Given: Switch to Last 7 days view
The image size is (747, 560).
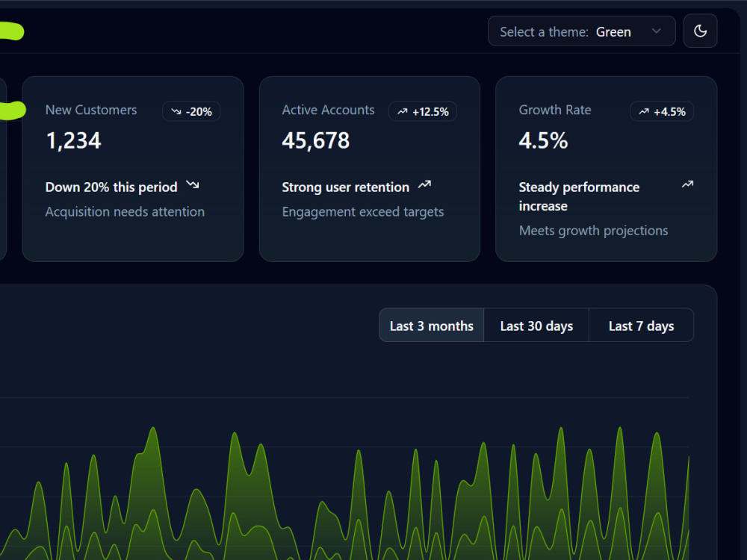Looking at the screenshot, I should pos(641,326).
